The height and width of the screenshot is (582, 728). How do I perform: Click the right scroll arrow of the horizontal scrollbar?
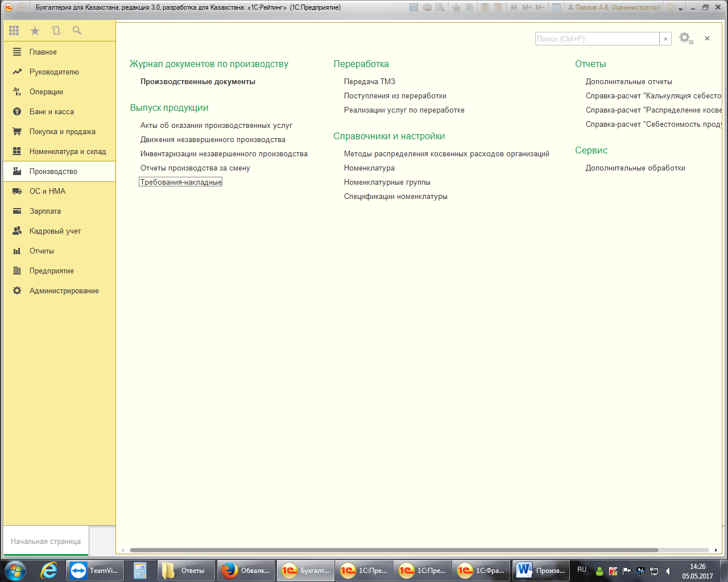coord(715,550)
